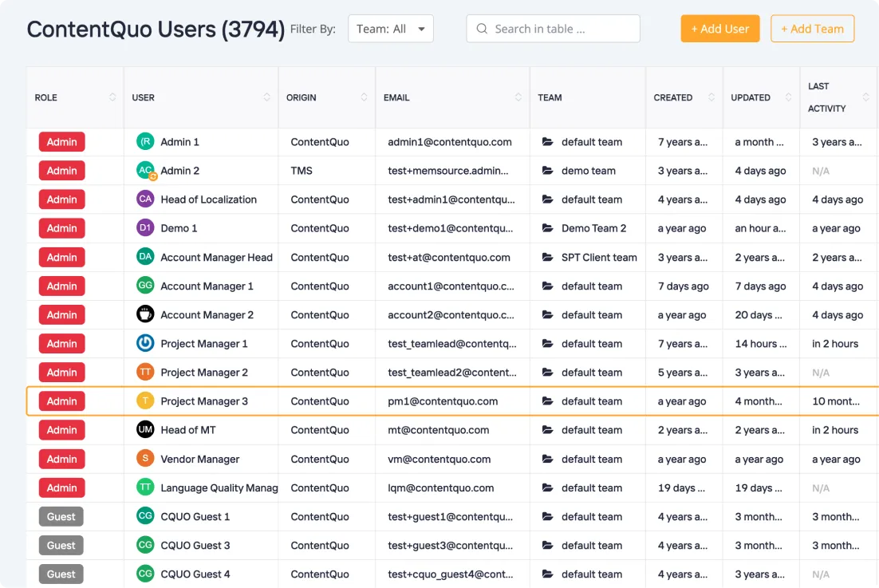
Task: Sort by the Updated column arrows
Action: [788, 97]
